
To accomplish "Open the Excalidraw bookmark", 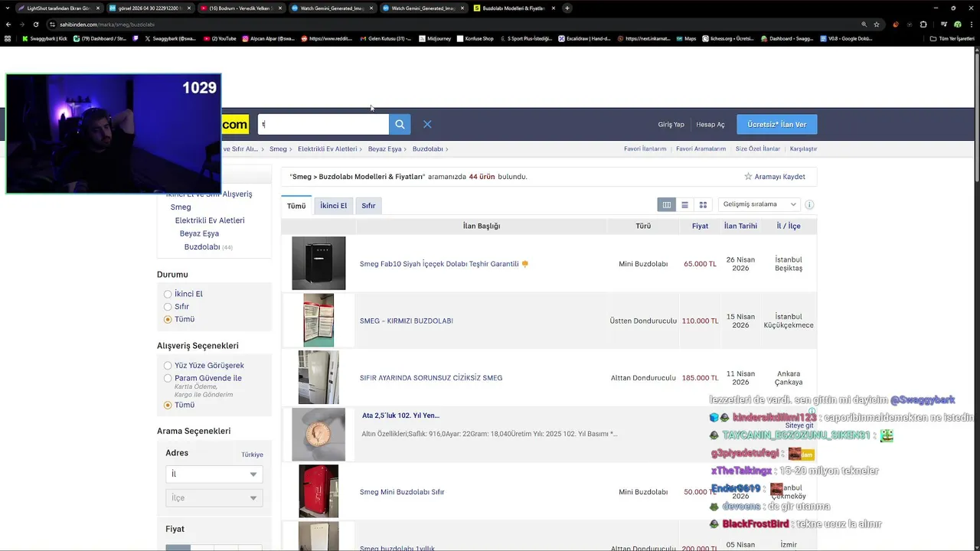I will [x=583, y=38].
